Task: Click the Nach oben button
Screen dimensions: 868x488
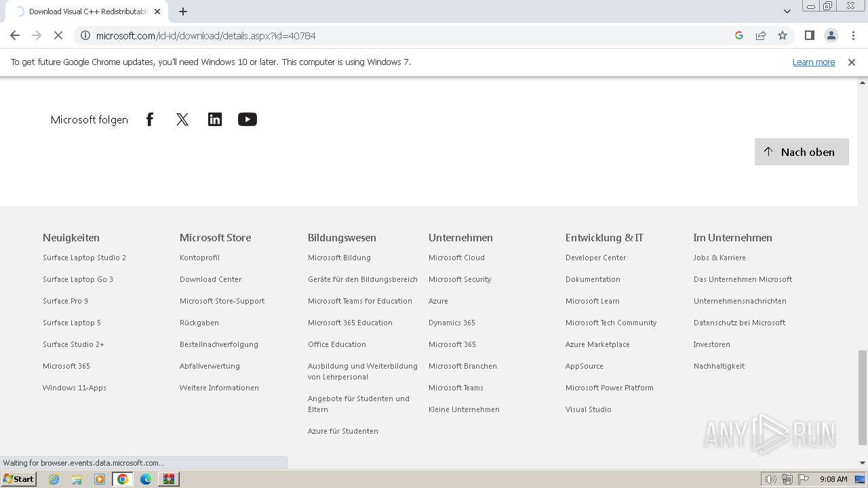Action: [802, 152]
